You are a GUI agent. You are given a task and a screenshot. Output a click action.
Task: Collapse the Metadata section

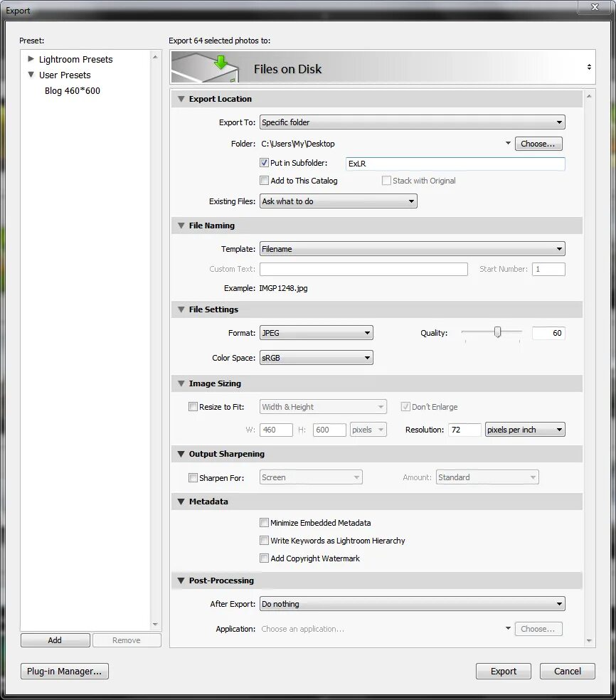pyautogui.click(x=181, y=502)
